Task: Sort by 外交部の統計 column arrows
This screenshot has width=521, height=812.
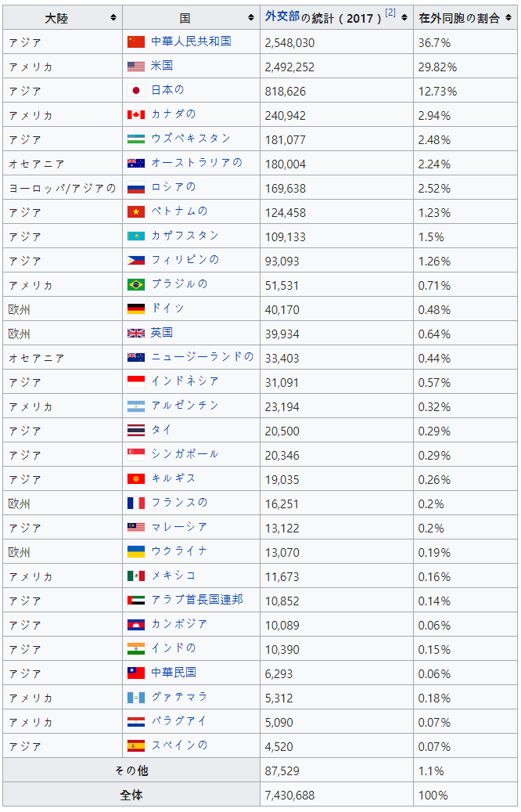Action: tap(404, 18)
